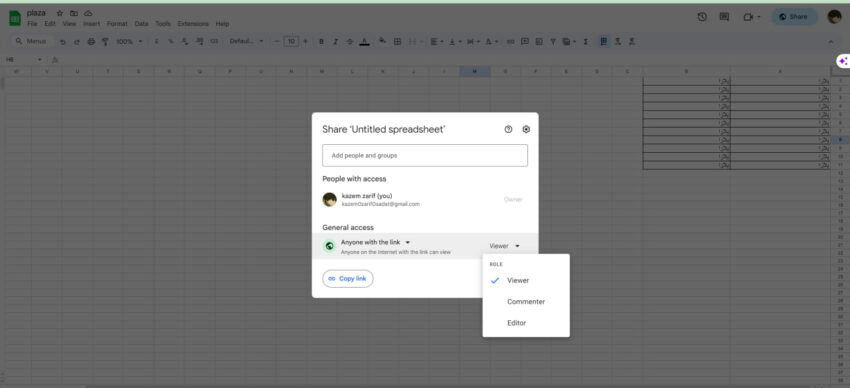850x388 pixels.
Task: Open the Help menu
Action: [x=222, y=24]
